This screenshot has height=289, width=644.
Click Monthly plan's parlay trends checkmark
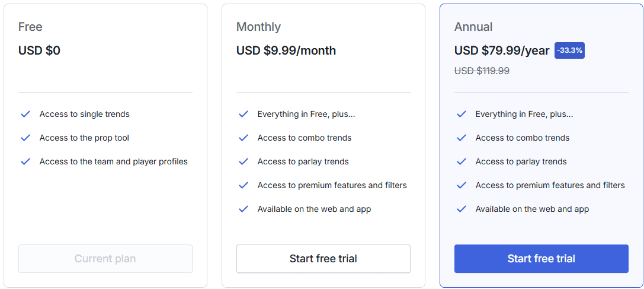(243, 162)
